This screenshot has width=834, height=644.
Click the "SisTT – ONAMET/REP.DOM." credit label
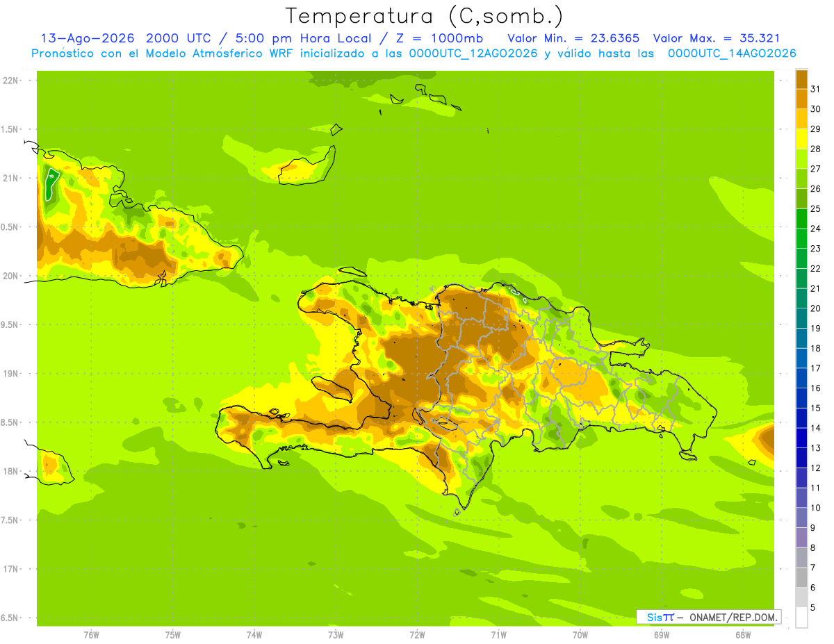[x=708, y=617]
